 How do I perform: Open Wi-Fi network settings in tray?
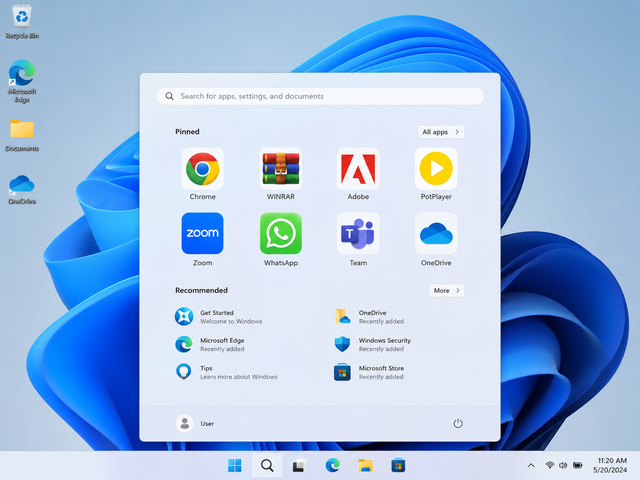550,465
